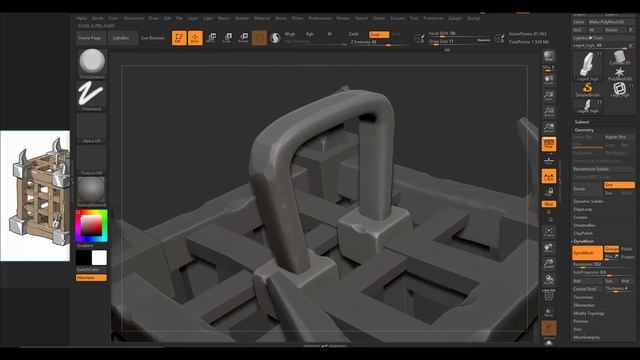Collapse the Geometry section
The height and width of the screenshot is (360, 640).
(584, 130)
